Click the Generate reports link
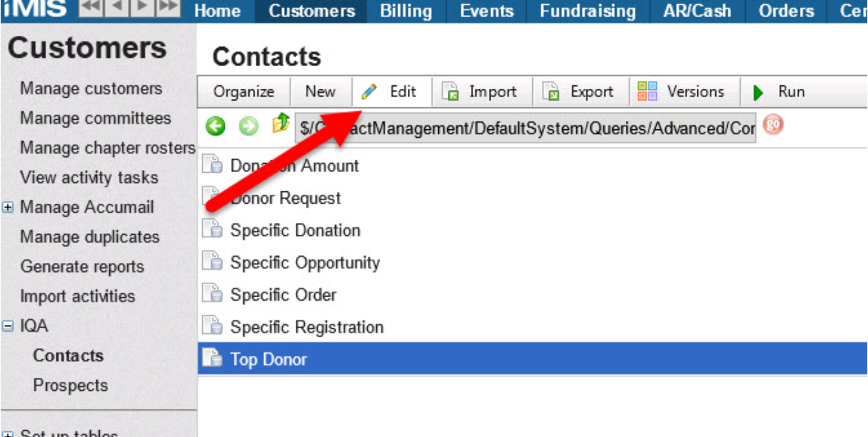 click(82, 267)
